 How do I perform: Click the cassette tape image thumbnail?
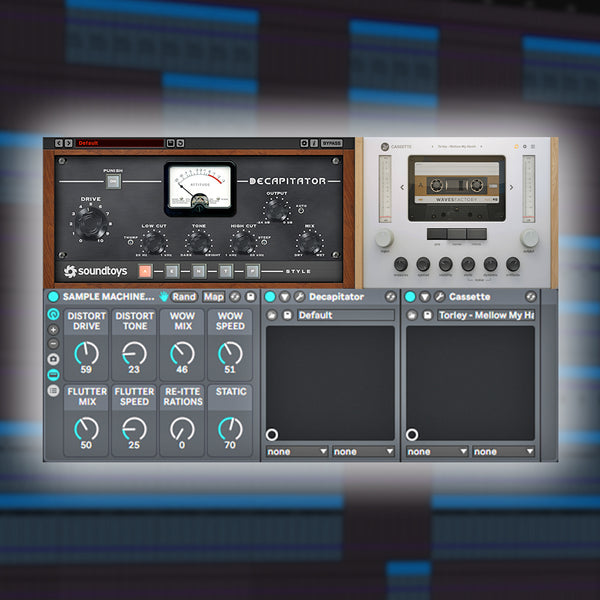pos(457,188)
